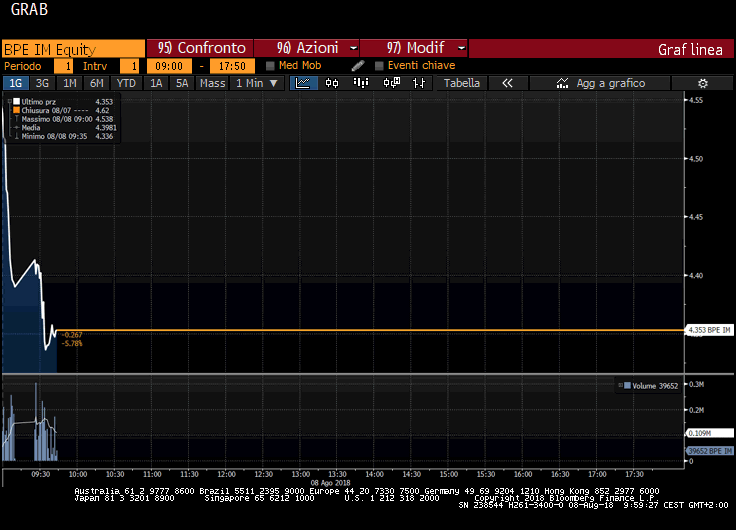Enable the Med Mob checkbox
The height and width of the screenshot is (530, 736).
pyautogui.click(x=271, y=66)
